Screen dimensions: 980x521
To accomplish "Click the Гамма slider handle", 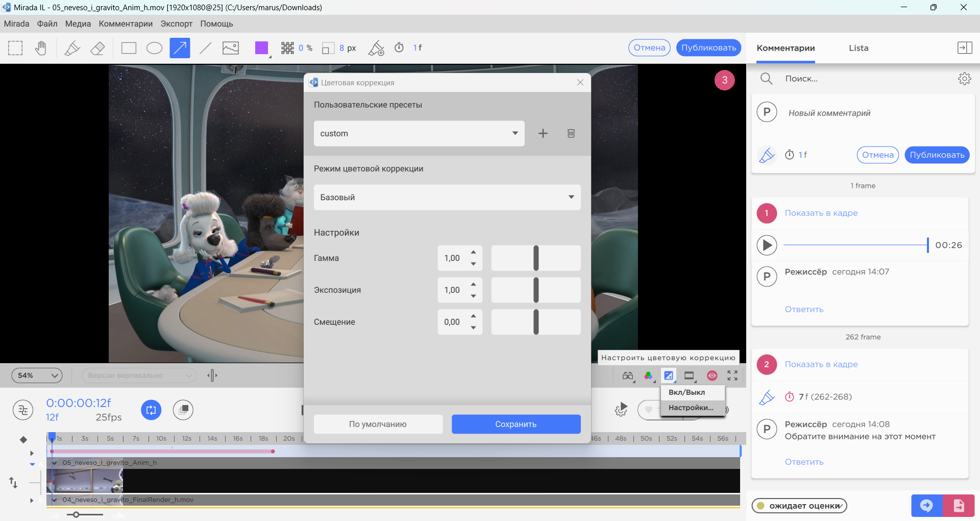I will (536, 258).
